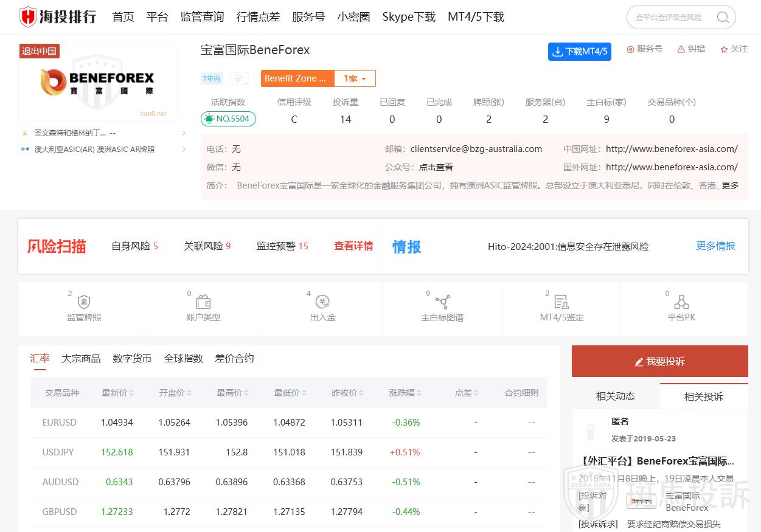This screenshot has width=761, height=532.
Task: Open the 账户类型 wallet icon
Action: tap(203, 302)
